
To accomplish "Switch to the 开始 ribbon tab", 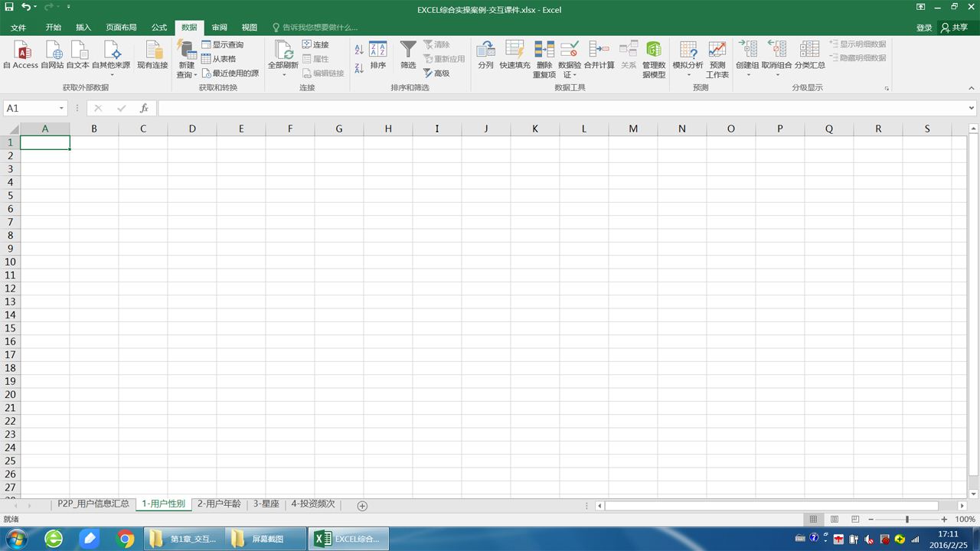I will (x=53, y=28).
